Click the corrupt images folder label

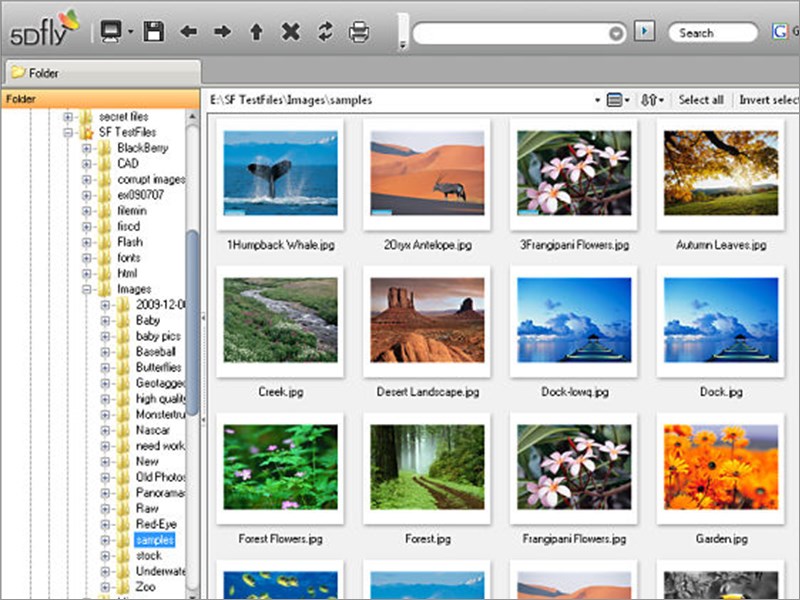[x=151, y=180]
